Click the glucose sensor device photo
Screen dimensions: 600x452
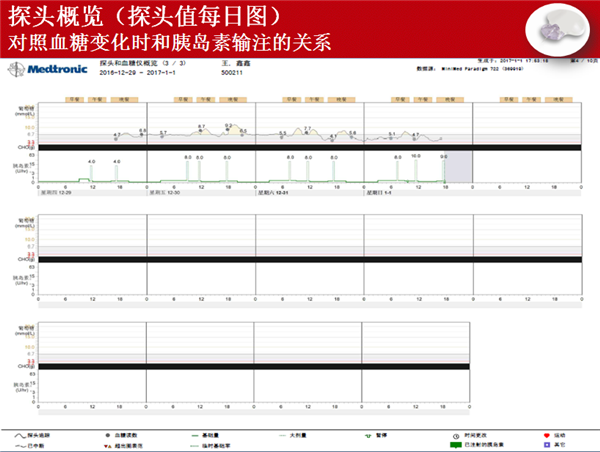(558, 31)
